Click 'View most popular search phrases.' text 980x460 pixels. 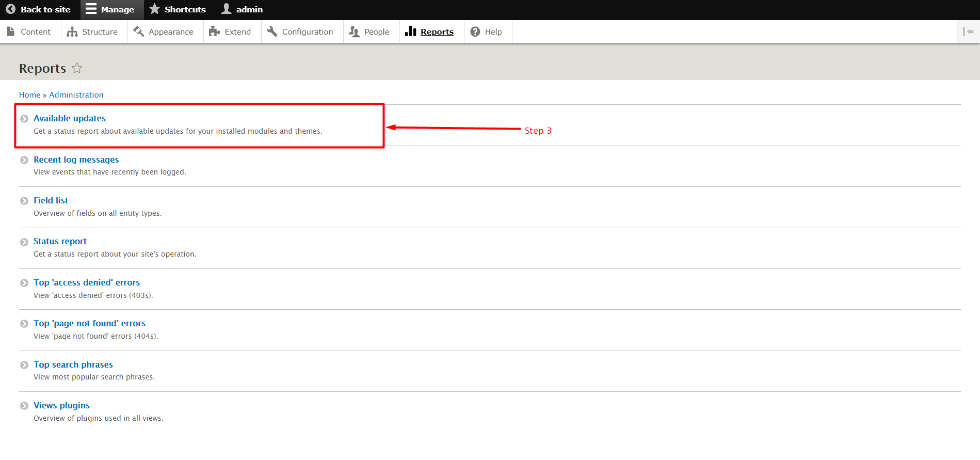click(94, 377)
